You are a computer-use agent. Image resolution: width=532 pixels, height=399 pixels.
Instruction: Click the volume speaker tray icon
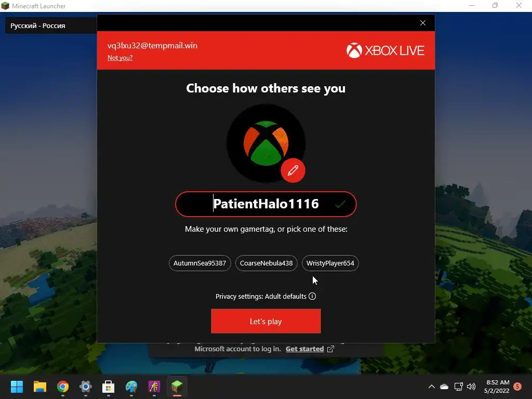471,387
